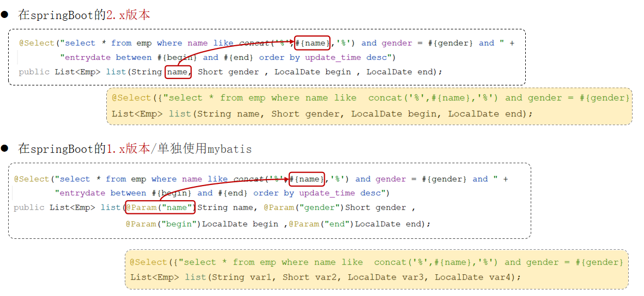Click "update_time" in the 1.x code block
The width and height of the screenshot is (644, 296).
[x=328, y=193]
